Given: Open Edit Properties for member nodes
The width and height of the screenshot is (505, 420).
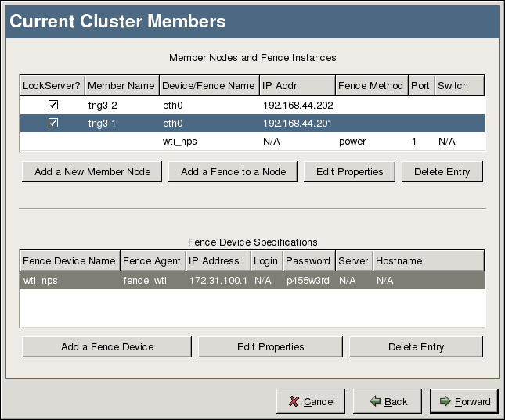Looking at the screenshot, I should click(349, 171).
